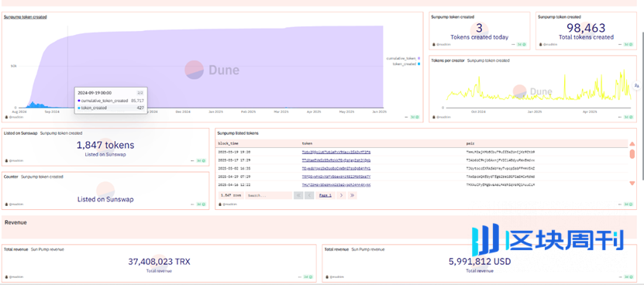Click "Sunpump listed tokens" table title
This screenshot has height=285, width=644.
tap(238, 133)
